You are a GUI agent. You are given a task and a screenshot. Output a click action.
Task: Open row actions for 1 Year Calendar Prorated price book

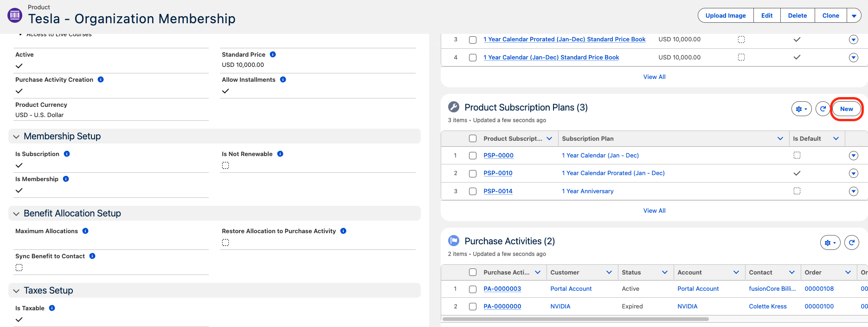(x=854, y=39)
